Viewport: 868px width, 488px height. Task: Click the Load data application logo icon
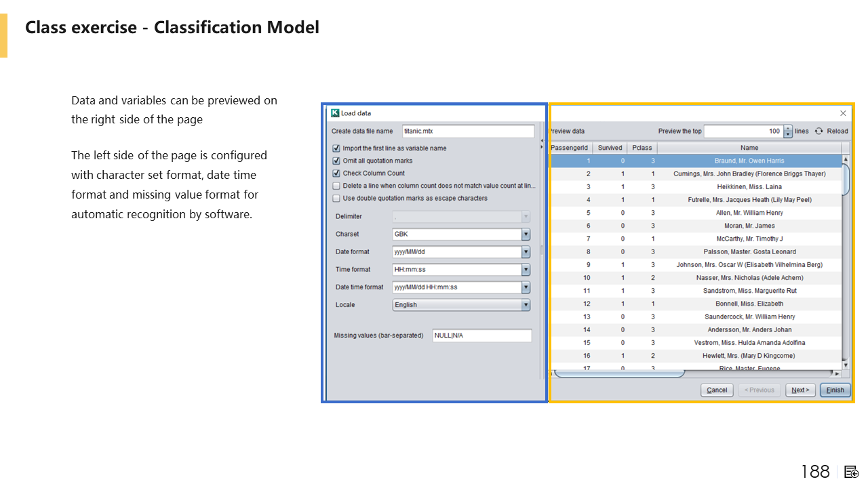[334, 113]
